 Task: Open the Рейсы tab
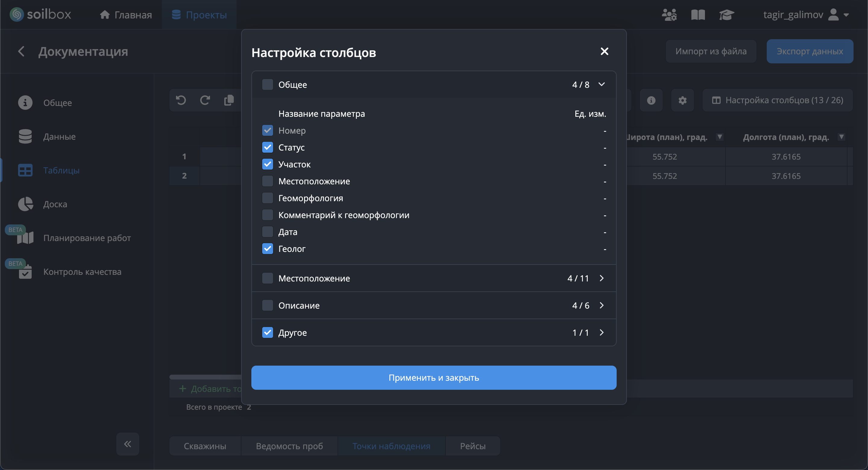(472, 446)
